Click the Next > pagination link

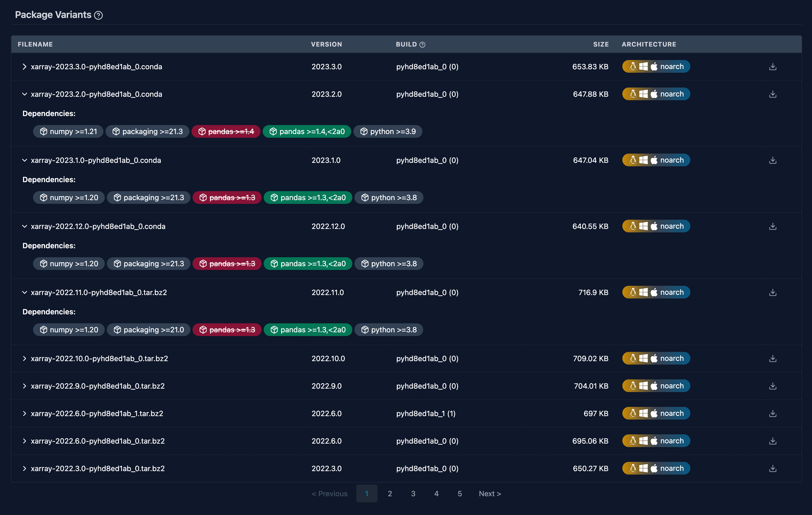pos(490,493)
